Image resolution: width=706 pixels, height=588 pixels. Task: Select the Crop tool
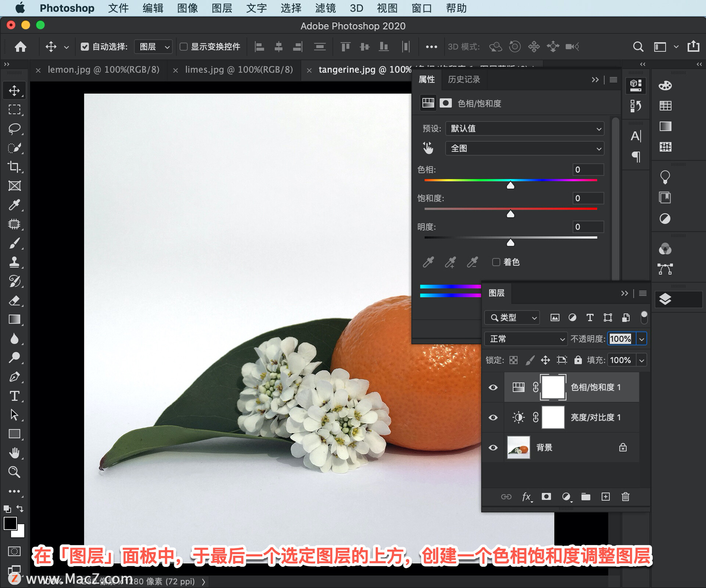click(x=14, y=166)
